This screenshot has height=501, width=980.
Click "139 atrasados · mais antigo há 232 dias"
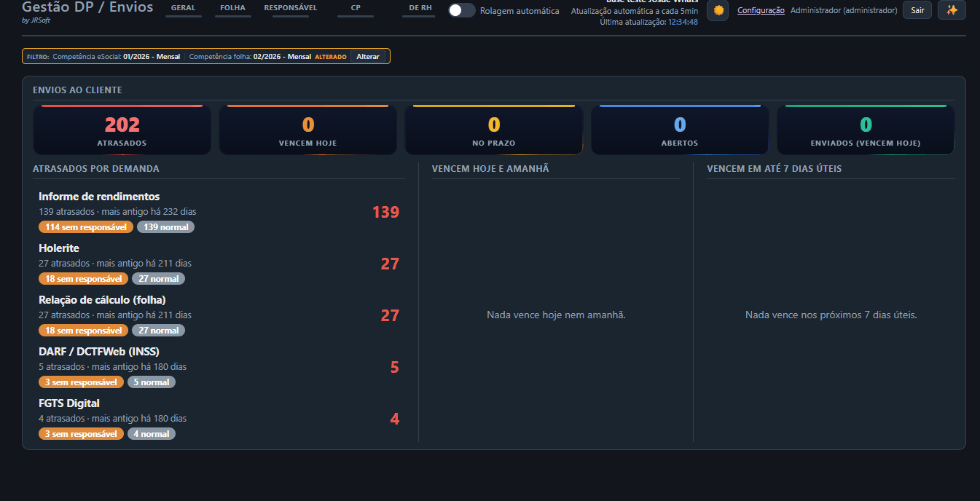click(117, 212)
